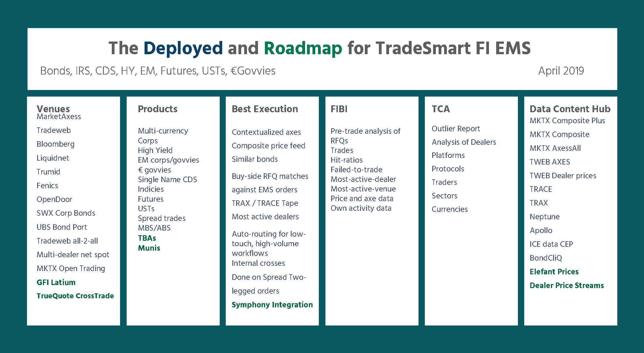Select 'Similar bonds'
644x353 pixels.
255,159
